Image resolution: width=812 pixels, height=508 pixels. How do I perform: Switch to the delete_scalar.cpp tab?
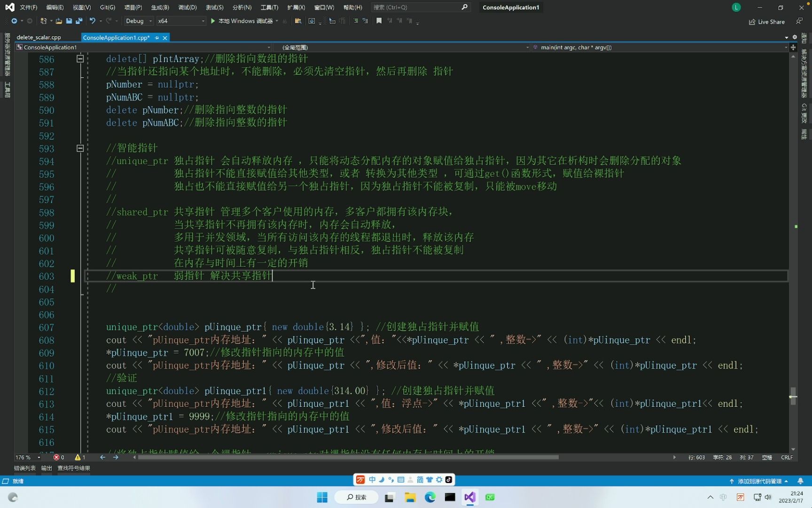(x=39, y=37)
